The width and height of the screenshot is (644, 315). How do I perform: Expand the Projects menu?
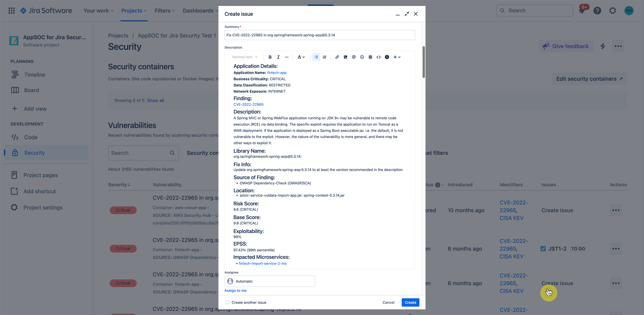coord(134,10)
